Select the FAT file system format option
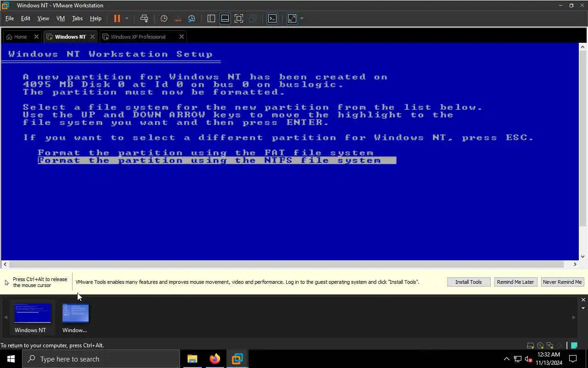 (205, 153)
